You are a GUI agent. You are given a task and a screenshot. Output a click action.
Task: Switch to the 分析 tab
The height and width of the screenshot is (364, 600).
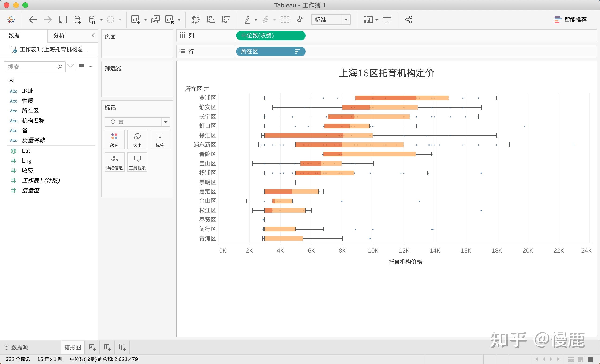point(59,36)
